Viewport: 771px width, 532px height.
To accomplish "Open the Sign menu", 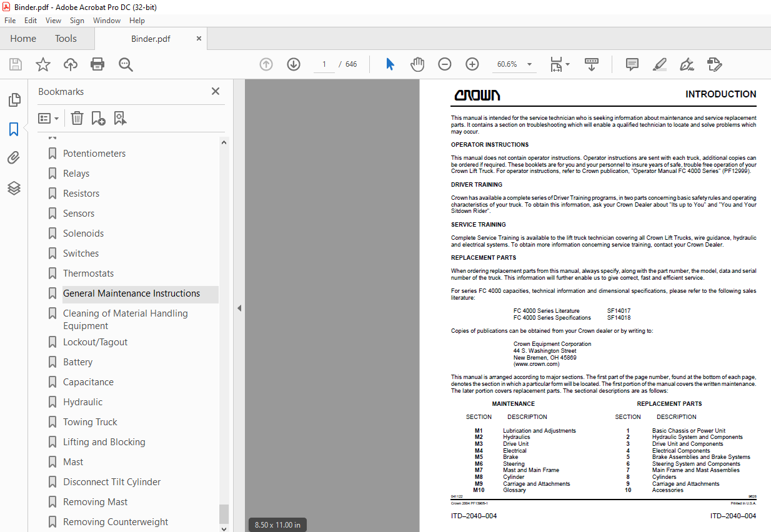I will (x=77, y=21).
